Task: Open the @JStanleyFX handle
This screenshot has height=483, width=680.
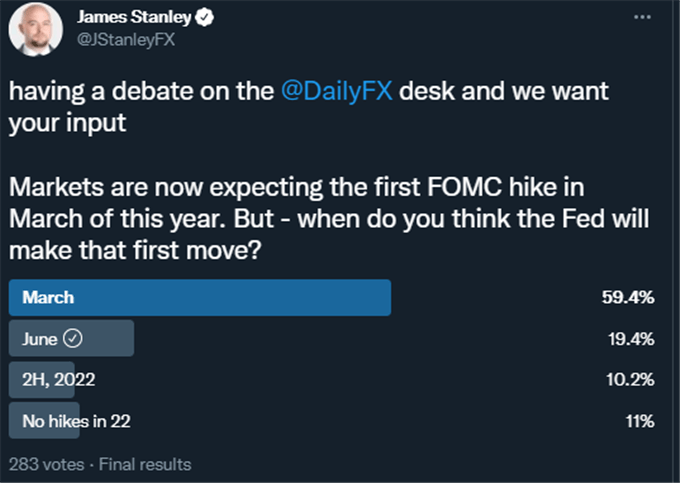Action: [x=126, y=40]
